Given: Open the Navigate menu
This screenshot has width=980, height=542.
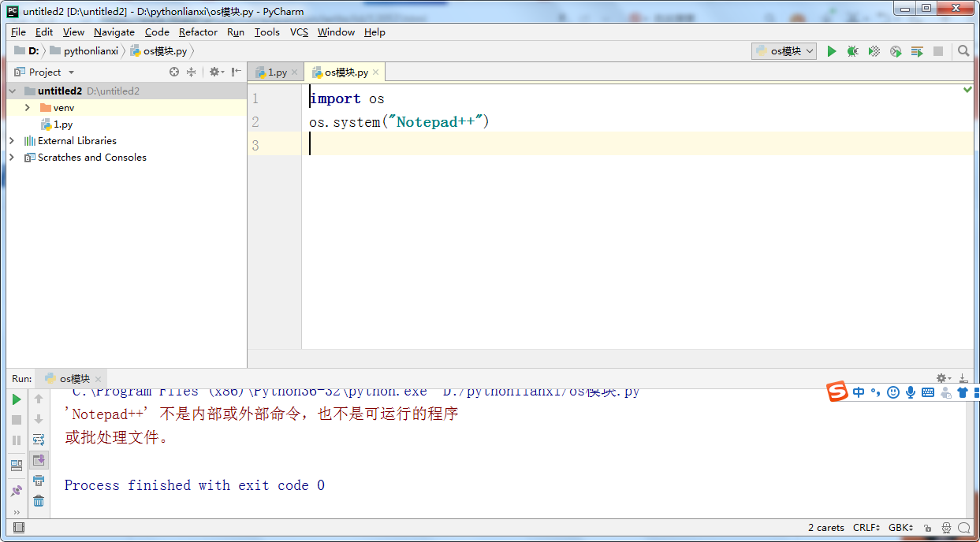Looking at the screenshot, I should coord(114,32).
